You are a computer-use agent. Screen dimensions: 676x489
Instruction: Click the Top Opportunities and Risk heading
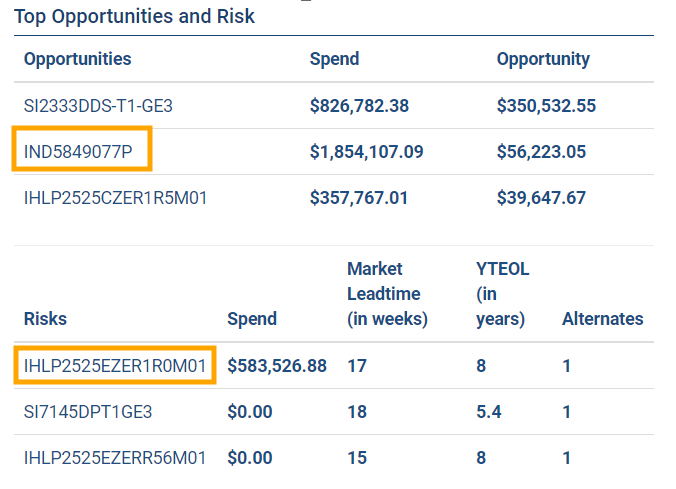click(134, 16)
